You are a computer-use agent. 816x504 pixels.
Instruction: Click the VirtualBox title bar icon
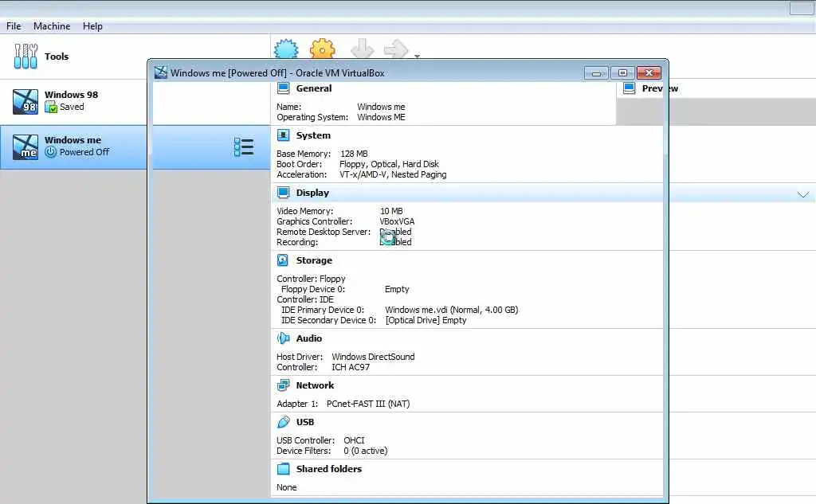coord(161,72)
